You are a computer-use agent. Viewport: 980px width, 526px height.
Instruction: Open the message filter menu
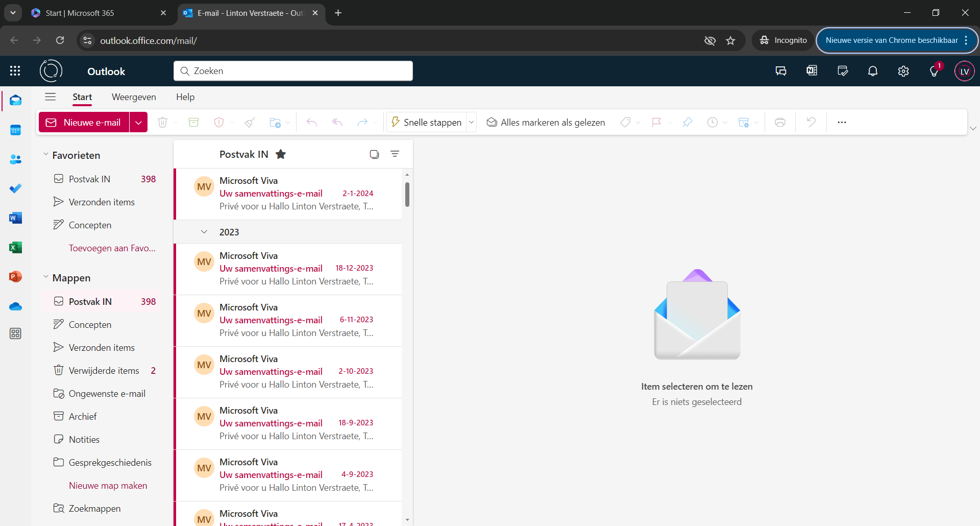point(395,154)
